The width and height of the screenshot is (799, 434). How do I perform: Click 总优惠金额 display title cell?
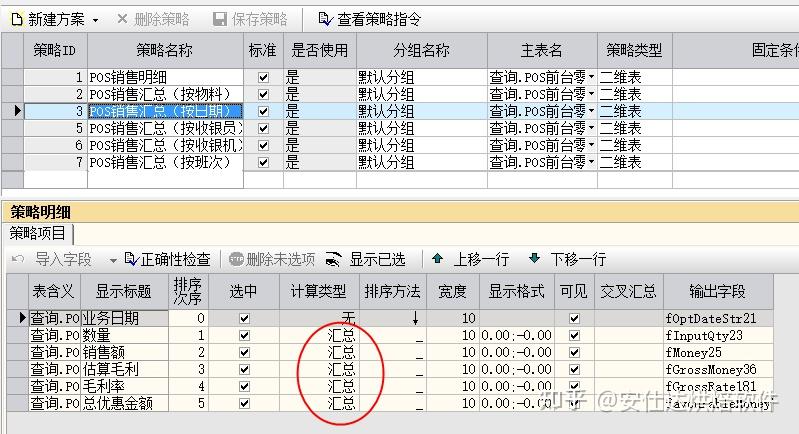(124, 403)
